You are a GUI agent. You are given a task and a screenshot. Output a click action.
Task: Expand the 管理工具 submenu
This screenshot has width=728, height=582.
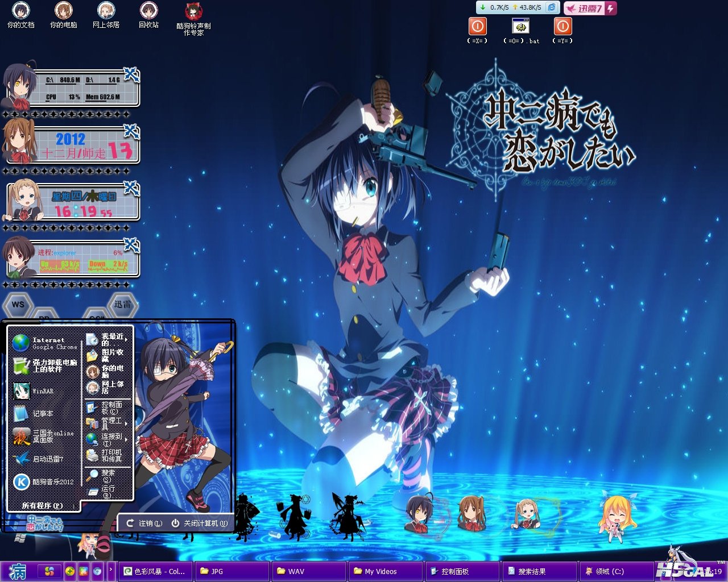click(x=107, y=423)
